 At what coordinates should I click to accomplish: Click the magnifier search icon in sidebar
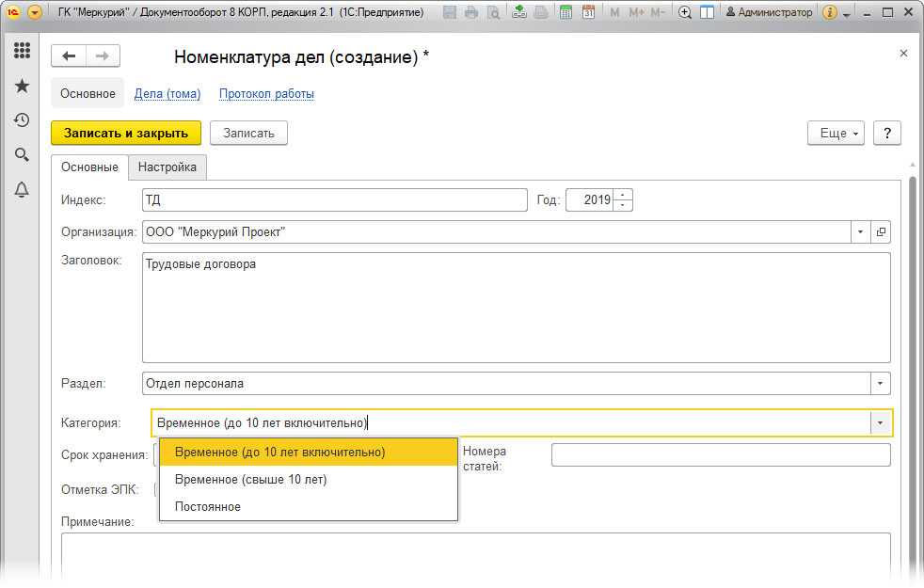click(x=22, y=155)
